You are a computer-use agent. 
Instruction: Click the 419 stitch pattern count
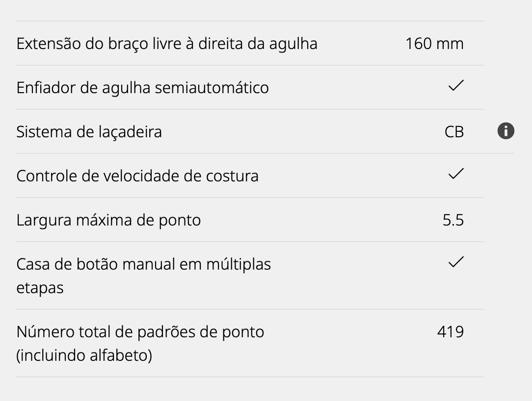click(450, 332)
